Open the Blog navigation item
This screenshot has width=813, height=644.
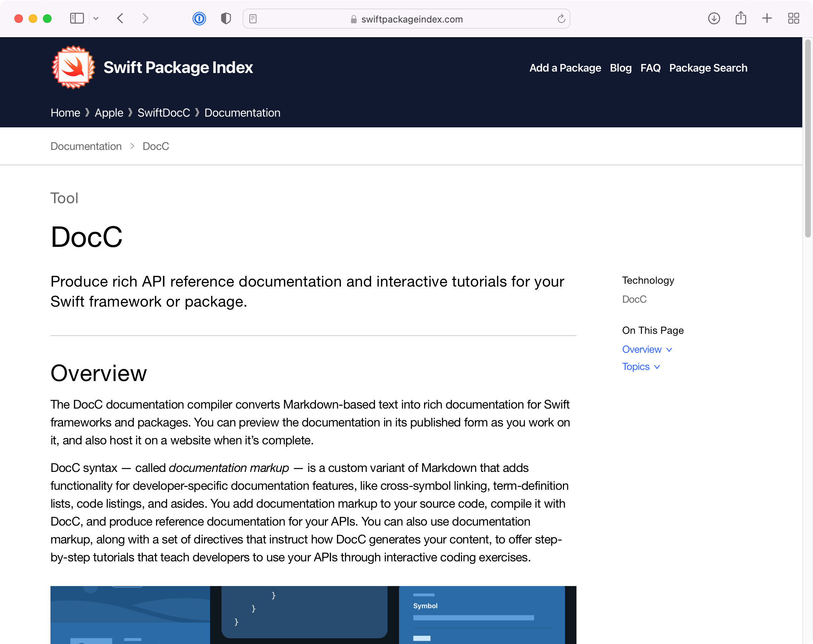click(620, 68)
